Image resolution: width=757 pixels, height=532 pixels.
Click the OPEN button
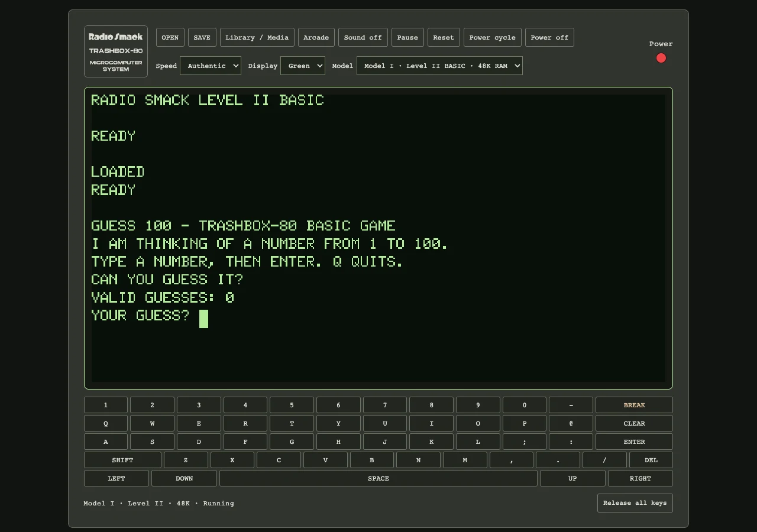point(170,37)
